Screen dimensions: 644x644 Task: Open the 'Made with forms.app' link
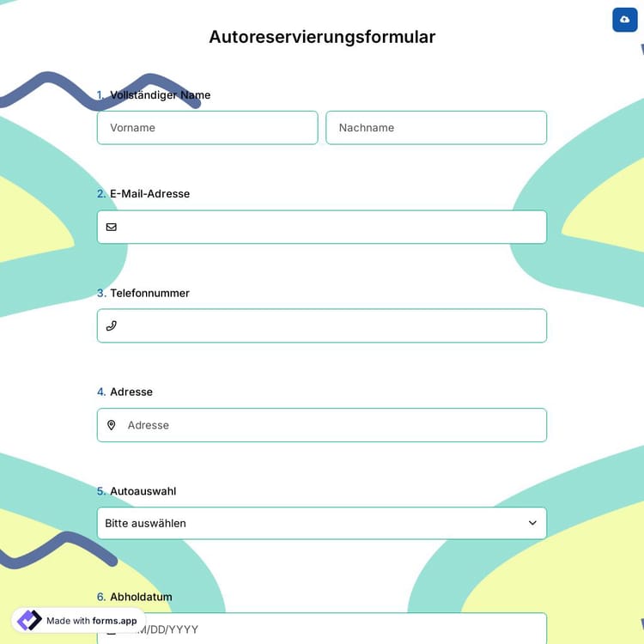(91, 621)
